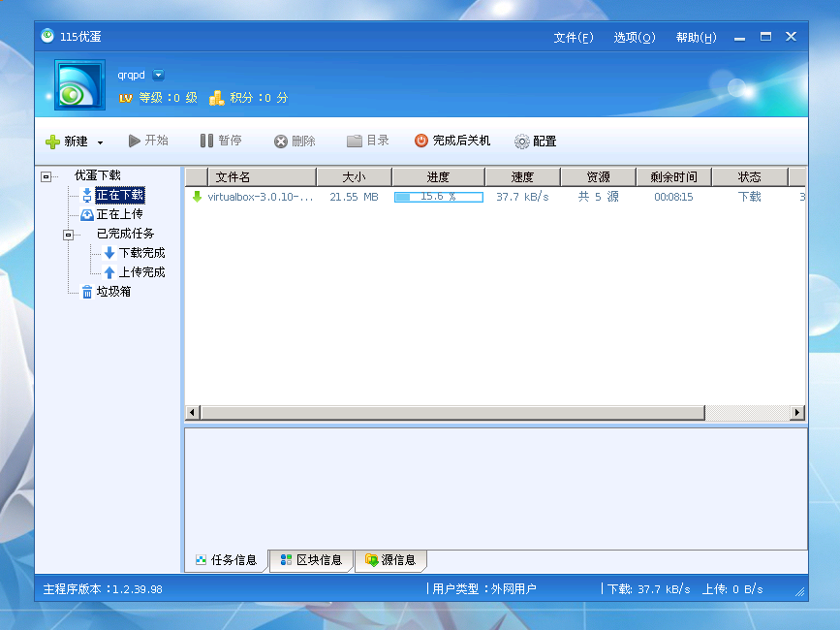The height and width of the screenshot is (630, 840).
Task: Click the gold coins points icon
Action: tap(216, 98)
